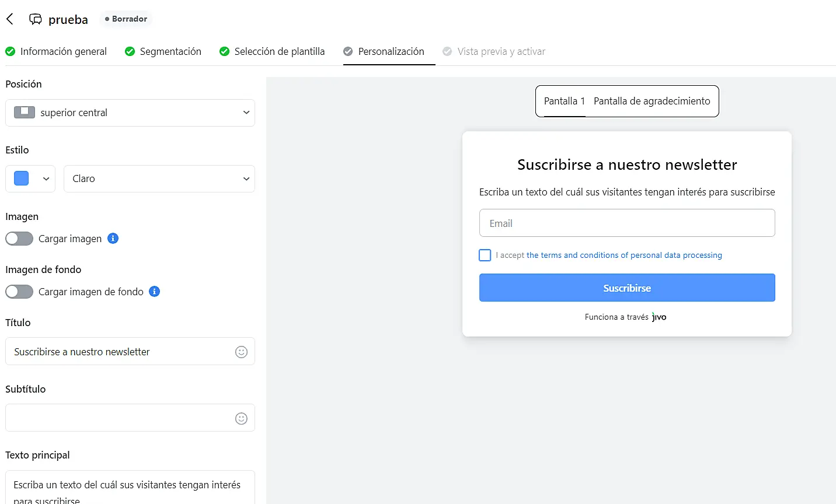836x504 pixels.
Task: Switch to Pantalla de agradecimiento tab
Action: coord(652,101)
